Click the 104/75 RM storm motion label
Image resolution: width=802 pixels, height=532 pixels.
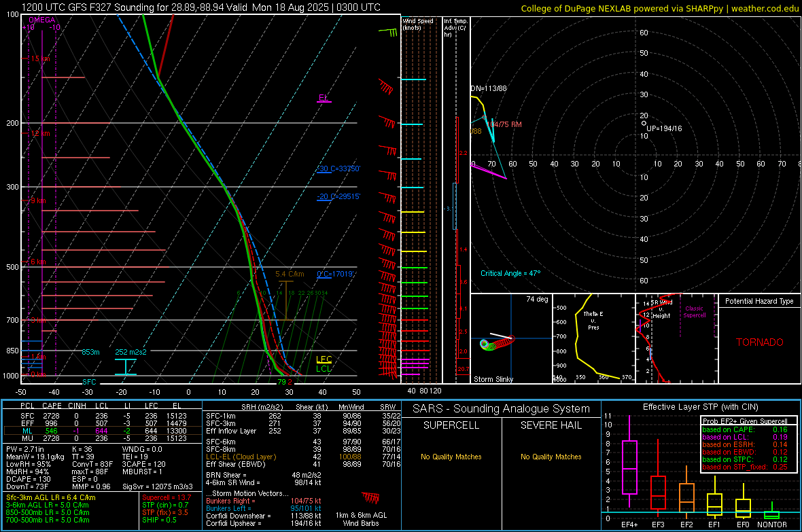click(504, 124)
